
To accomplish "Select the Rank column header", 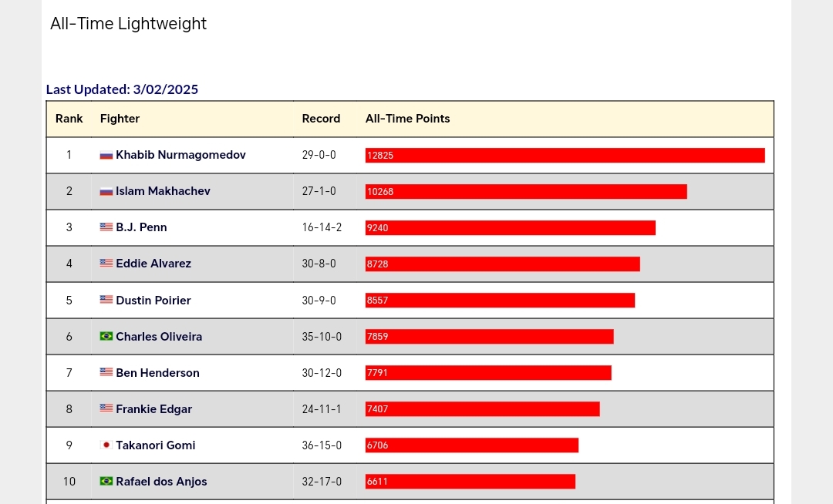I will 69,119.
